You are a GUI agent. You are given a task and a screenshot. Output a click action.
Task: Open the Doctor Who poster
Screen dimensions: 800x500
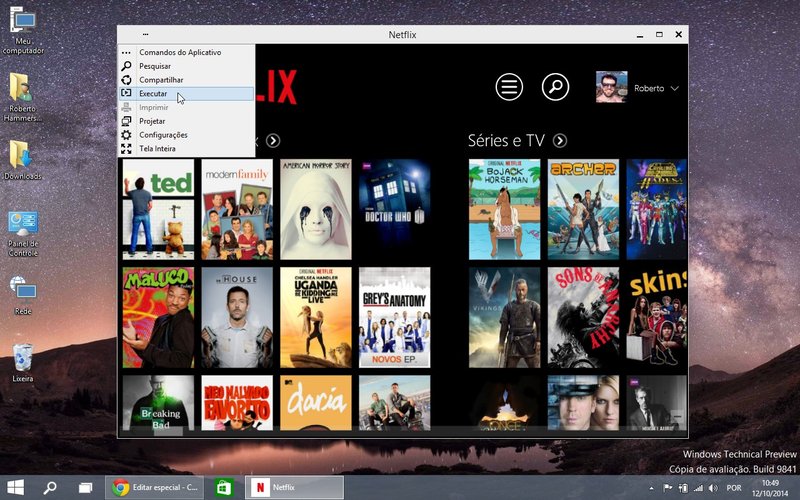pos(394,209)
